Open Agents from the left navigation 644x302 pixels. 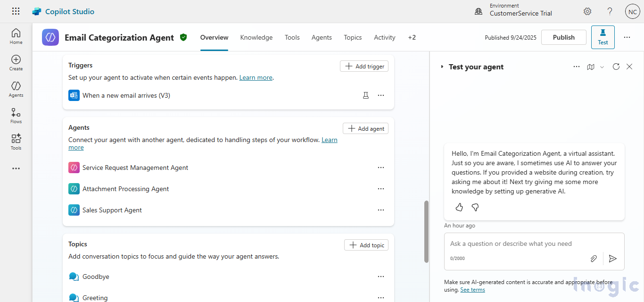tap(16, 89)
